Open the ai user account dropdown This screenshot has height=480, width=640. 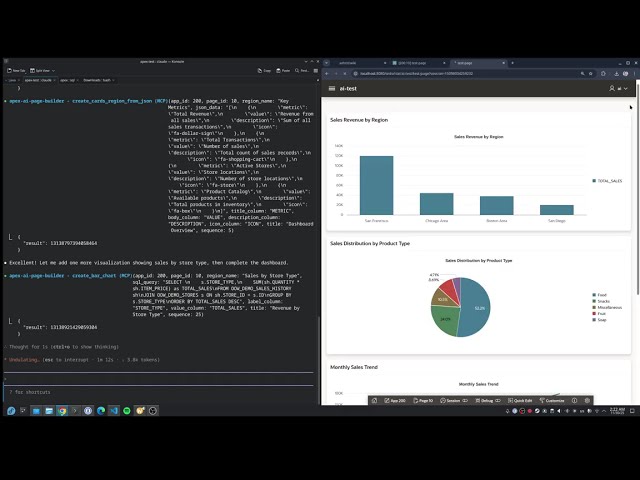[x=618, y=88]
